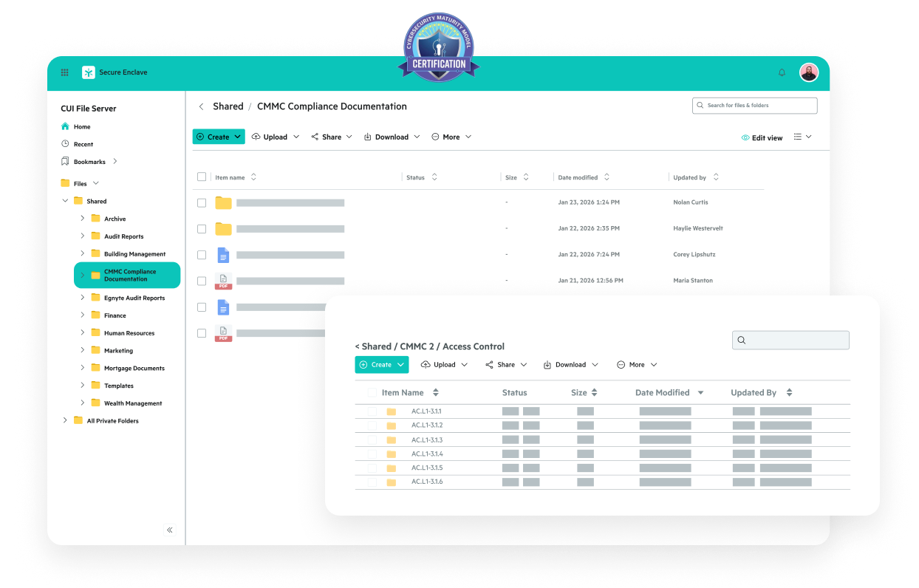Viewport: 919px width, 588px height.
Task: Open the Egnyte Audit Reports folder
Action: click(128, 298)
